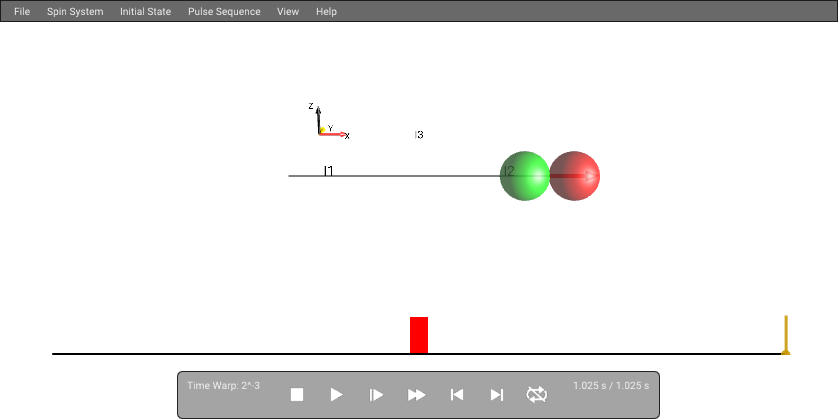Screen dimensions: 838x419
Task: Open the Spin System menu
Action: coord(75,11)
